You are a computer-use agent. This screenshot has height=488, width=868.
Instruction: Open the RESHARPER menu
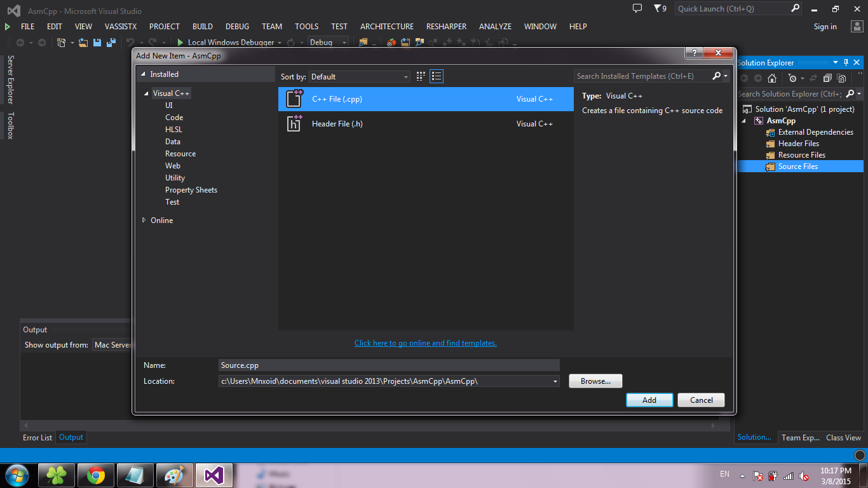pos(447,27)
